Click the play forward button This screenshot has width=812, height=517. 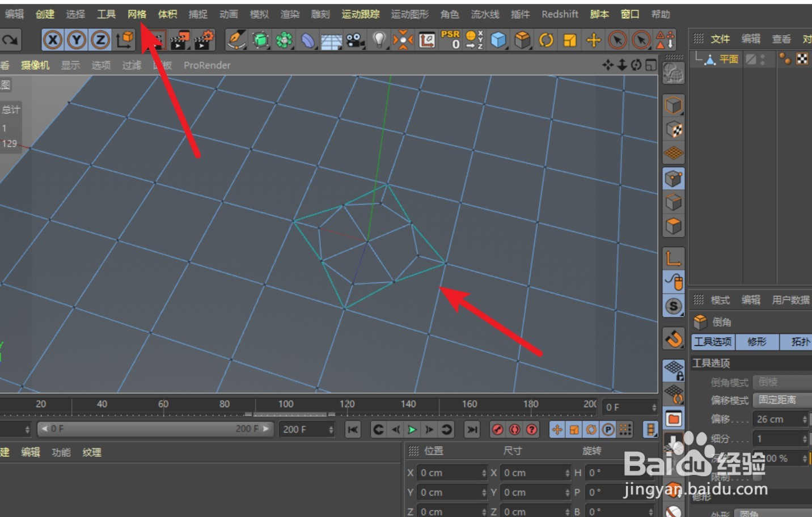click(x=412, y=430)
